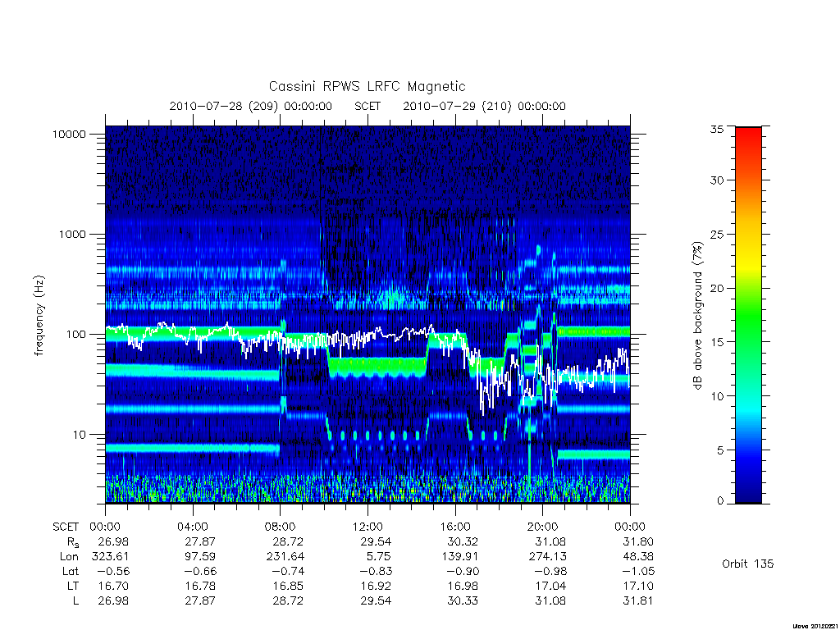Click the 12:00 SCET time label
The height and width of the screenshot is (630, 840).
(368, 527)
